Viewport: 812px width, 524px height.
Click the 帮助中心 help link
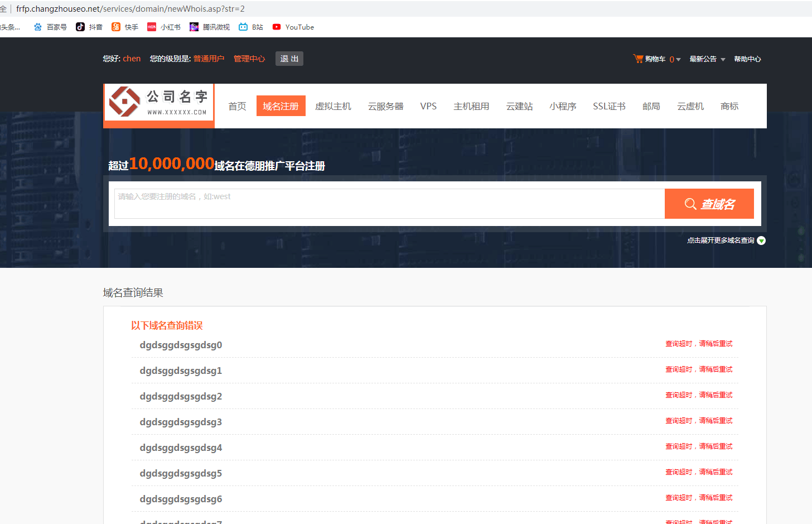click(x=747, y=59)
